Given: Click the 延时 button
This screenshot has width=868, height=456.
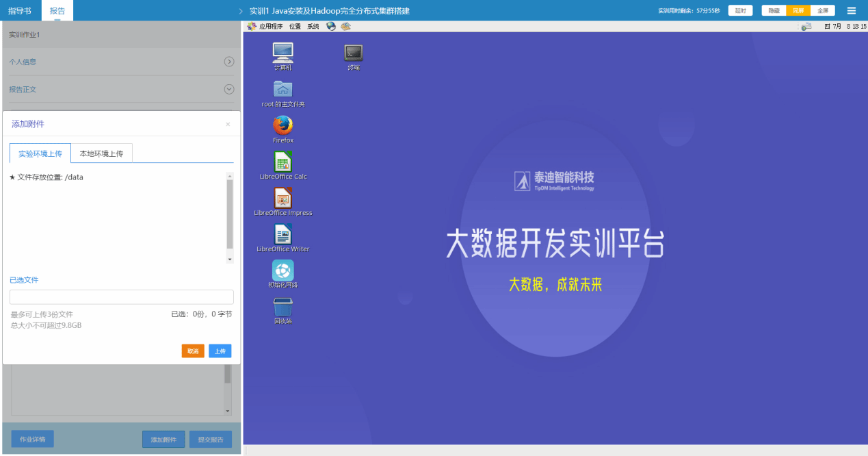Looking at the screenshot, I should (740, 10).
